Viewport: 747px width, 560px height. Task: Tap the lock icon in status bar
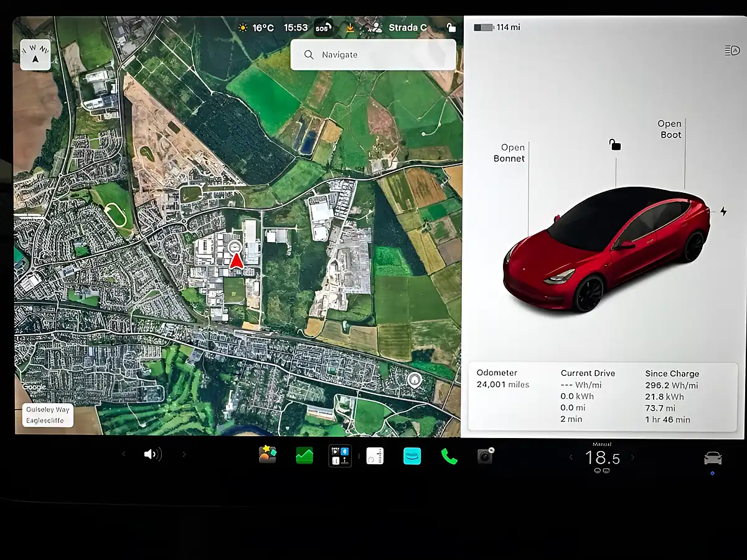pyautogui.click(x=451, y=28)
